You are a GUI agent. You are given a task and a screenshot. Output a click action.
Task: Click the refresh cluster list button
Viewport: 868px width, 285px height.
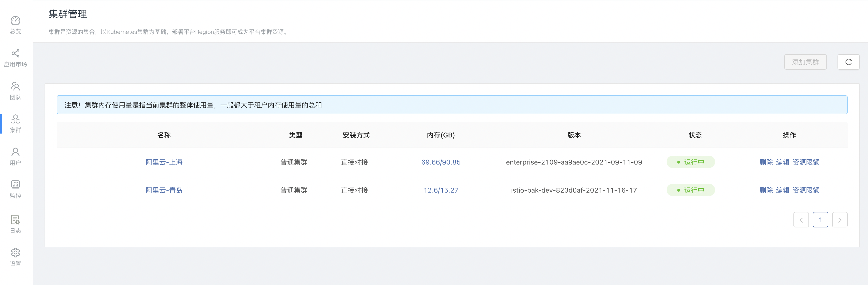click(x=848, y=62)
